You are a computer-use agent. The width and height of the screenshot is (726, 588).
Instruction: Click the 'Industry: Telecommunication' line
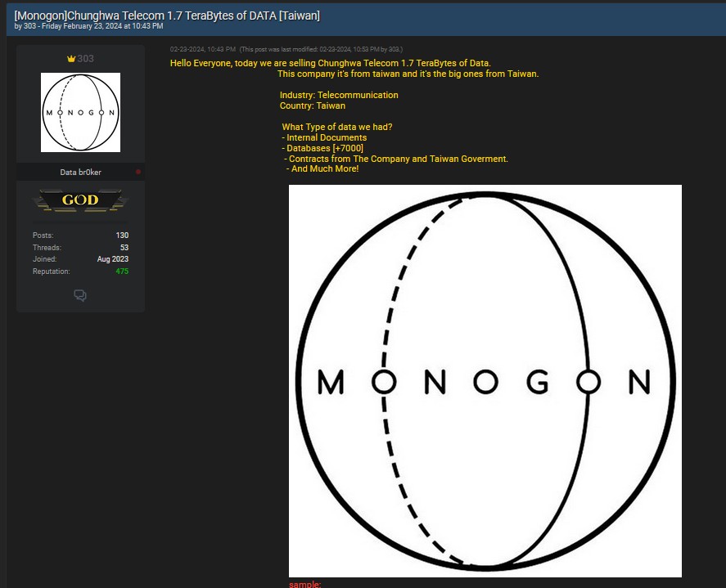(339, 95)
